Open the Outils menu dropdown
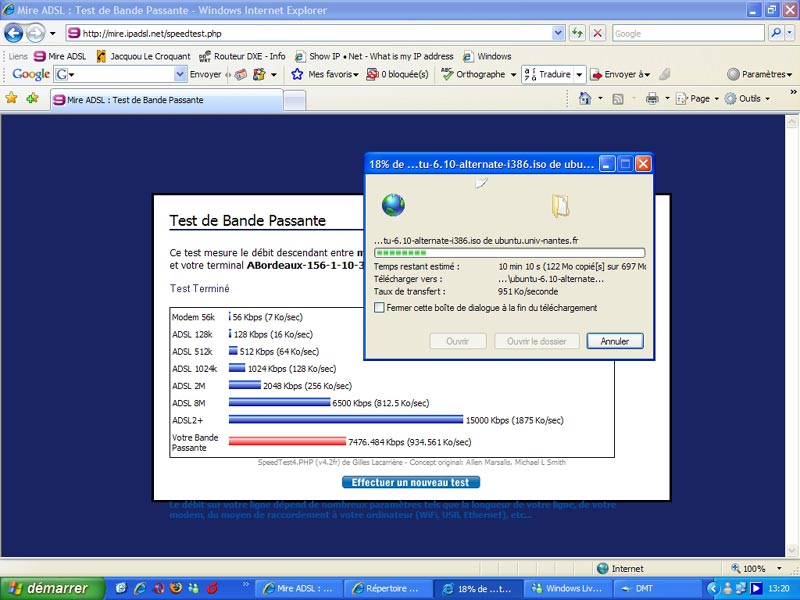This screenshot has height=600, width=800. (x=747, y=99)
